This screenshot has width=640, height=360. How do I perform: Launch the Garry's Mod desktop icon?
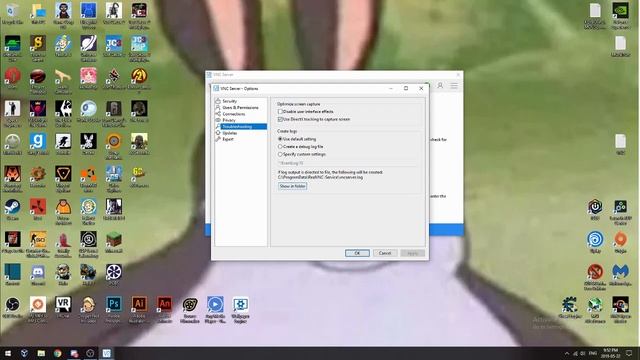point(38,144)
